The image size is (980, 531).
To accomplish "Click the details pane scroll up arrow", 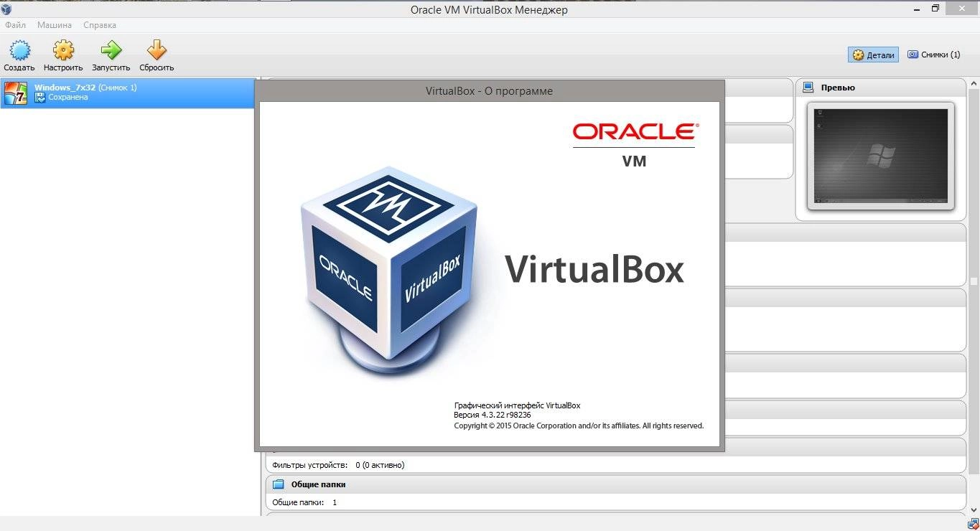I will [x=974, y=85].
